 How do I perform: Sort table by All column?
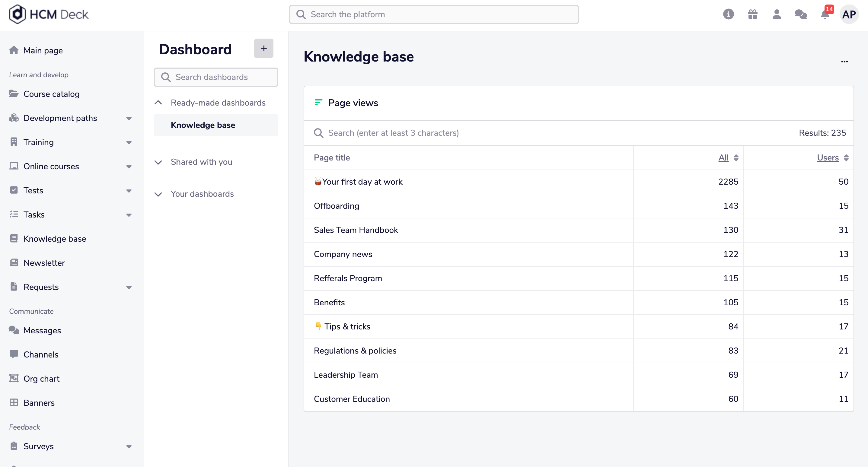click(x=723, y=157)
